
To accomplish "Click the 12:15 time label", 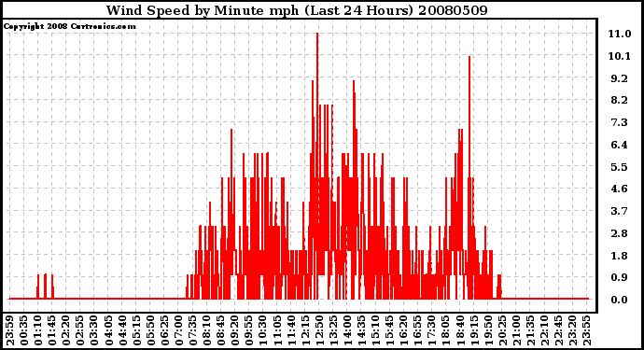I will point(305,330).
